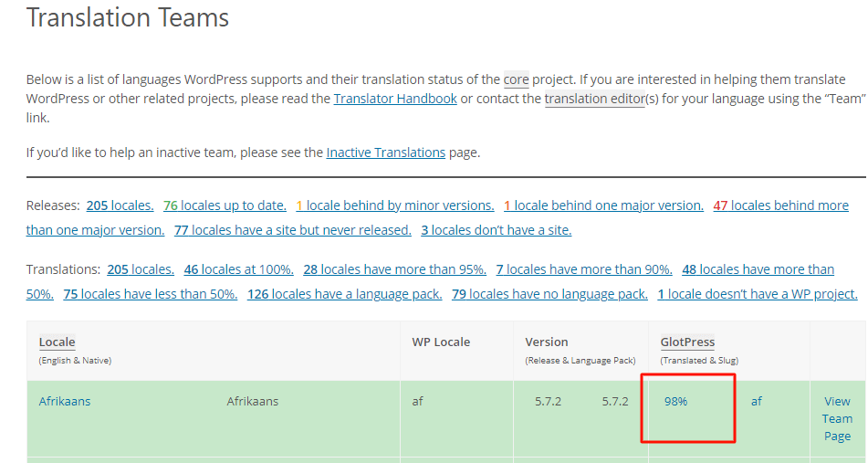This screenshot has width=868, height=463.
Task: Click the Version column header
Action: (x=547, y=342)
